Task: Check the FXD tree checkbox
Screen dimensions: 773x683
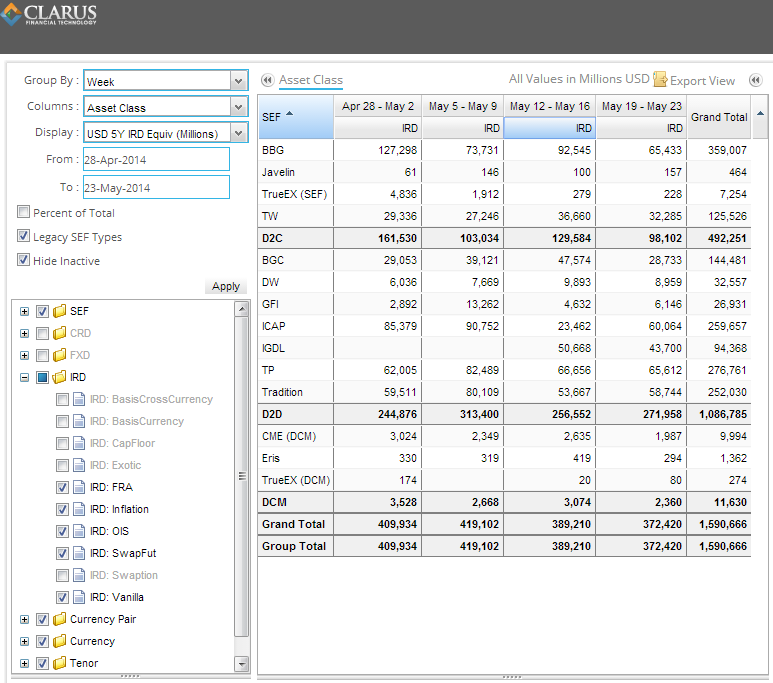Action: coord(42,355)
